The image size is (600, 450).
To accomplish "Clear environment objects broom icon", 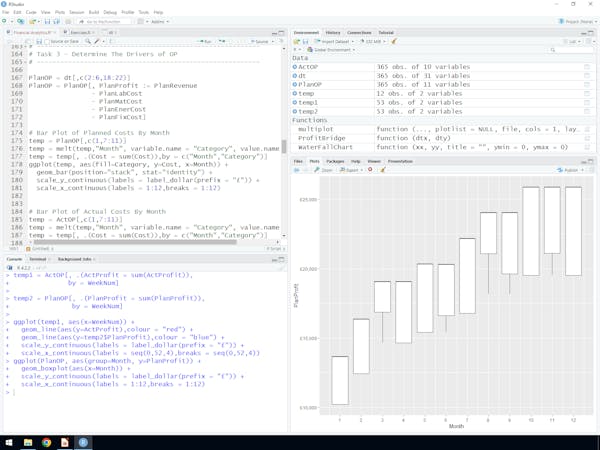I will coord(394,41).
